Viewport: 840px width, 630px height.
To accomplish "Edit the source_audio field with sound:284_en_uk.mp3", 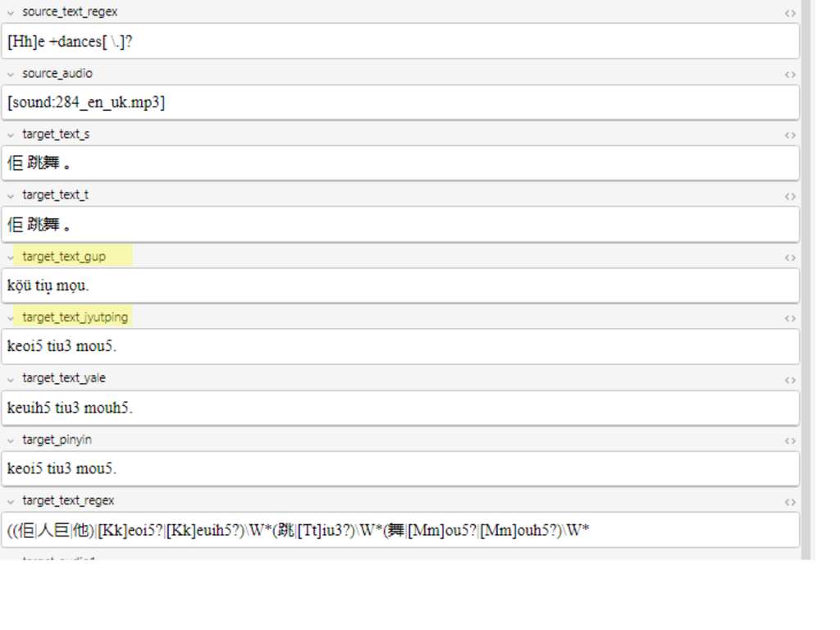I will (400, 103).
